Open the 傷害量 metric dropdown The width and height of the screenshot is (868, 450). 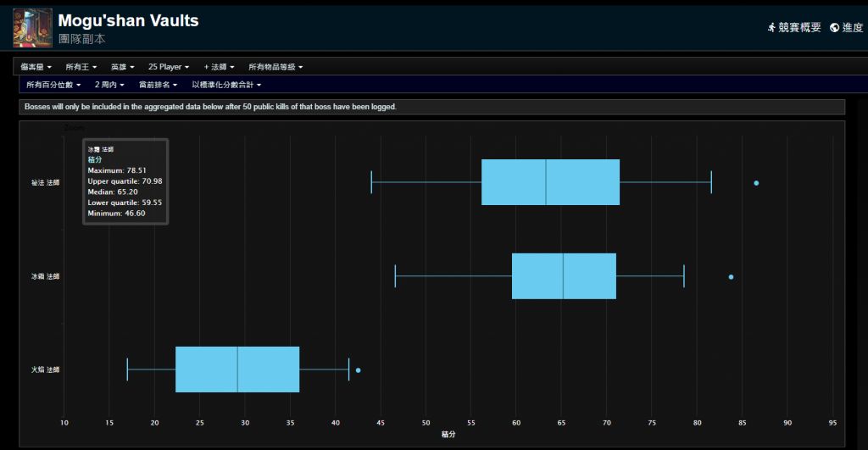(x=36, y=66)
